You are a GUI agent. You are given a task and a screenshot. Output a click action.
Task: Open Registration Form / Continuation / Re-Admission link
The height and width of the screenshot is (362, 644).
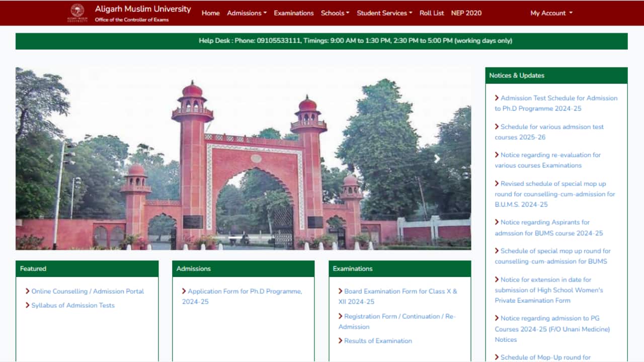[x=399, y=316]
